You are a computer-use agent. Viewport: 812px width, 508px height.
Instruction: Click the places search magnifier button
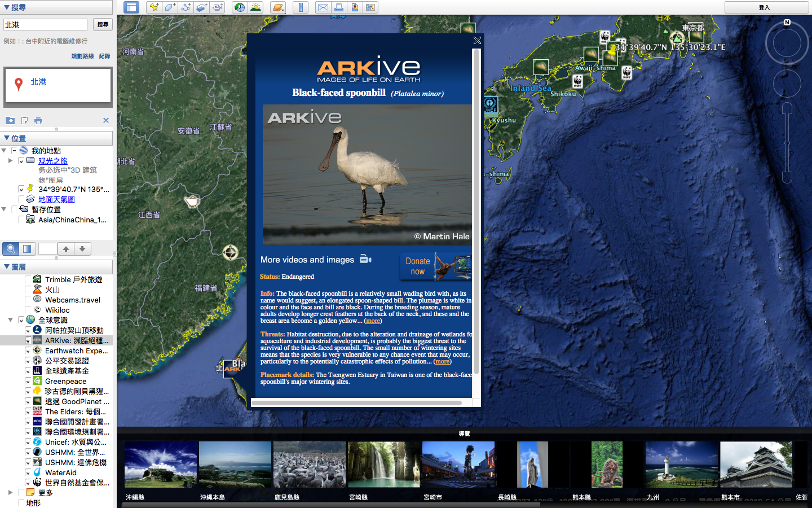[x=10, y=248]
